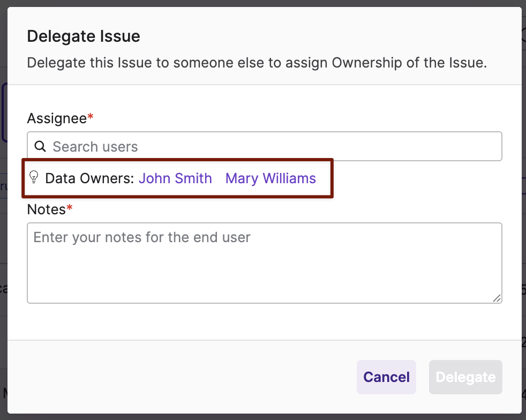Screen dimensions: 526x420
Task: Click the Notes textarea resize handle
Action: point(497,298)
